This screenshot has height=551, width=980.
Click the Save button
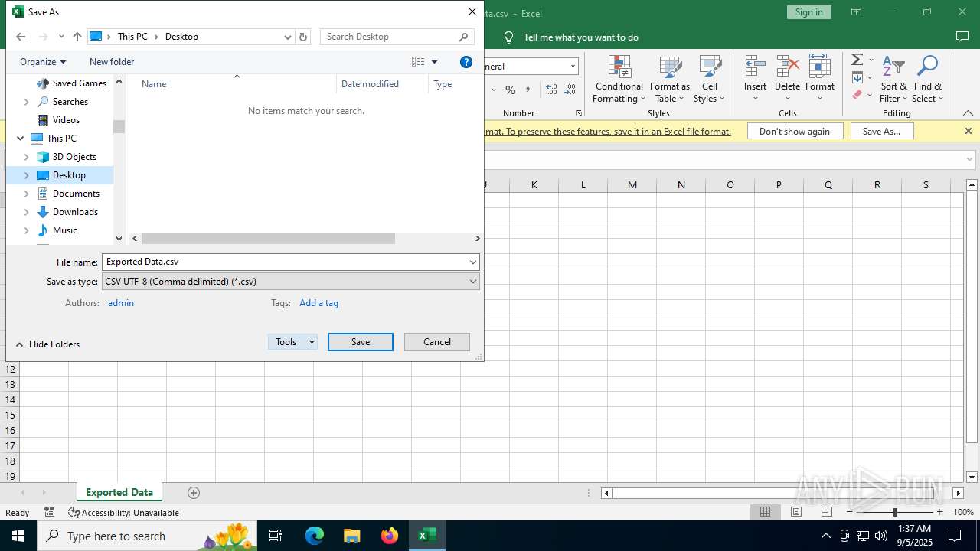361,342
